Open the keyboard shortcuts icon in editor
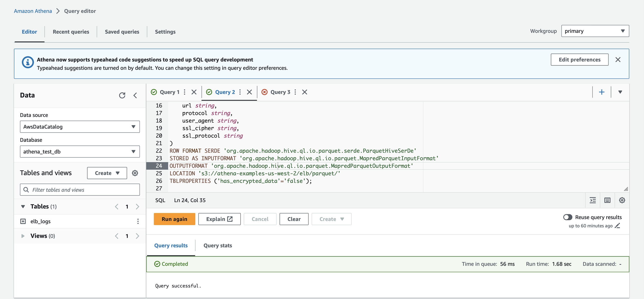The width and height of the screenshot is (644, 299). click(x=607, y=200)
